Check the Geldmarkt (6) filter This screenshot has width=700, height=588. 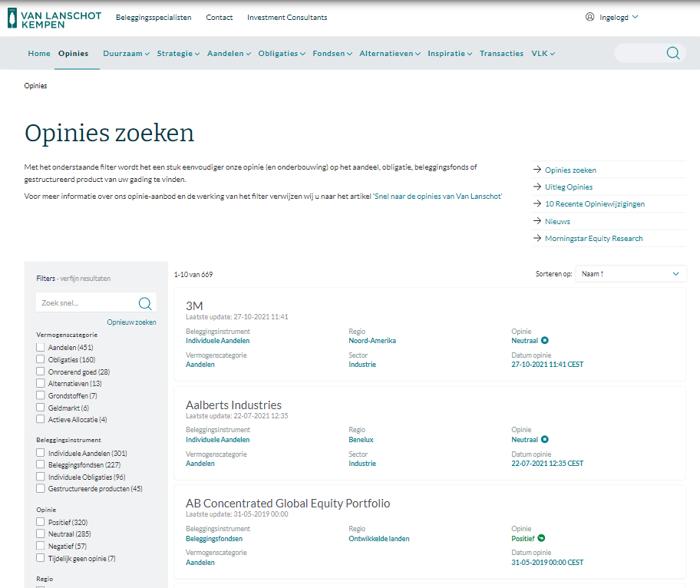tap(40, 407)
